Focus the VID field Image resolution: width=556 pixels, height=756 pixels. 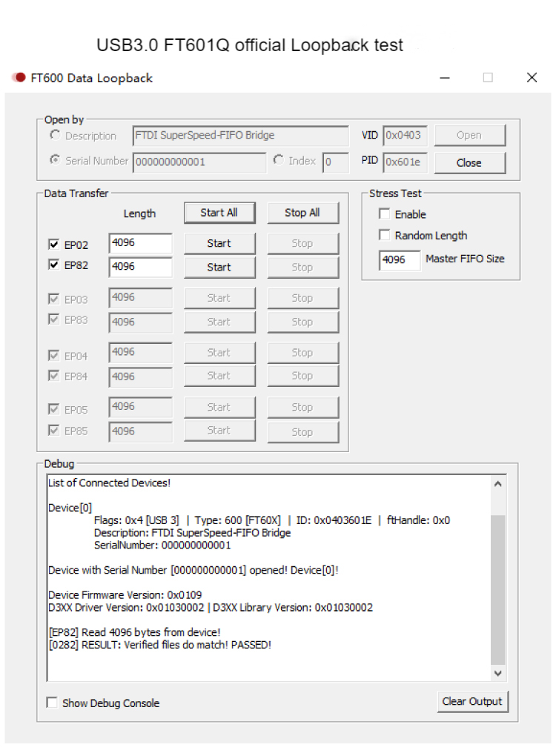coord(405,136)
